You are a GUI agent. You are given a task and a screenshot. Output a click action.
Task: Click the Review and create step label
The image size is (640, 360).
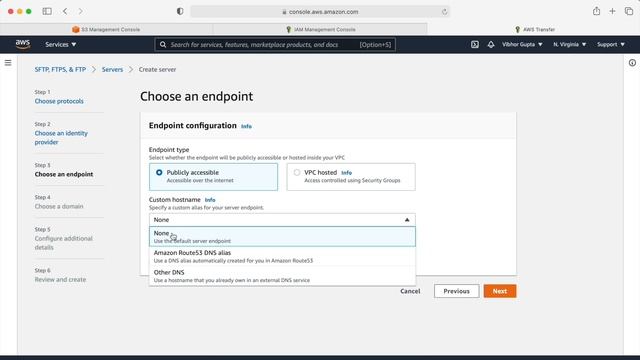[60, 280]
